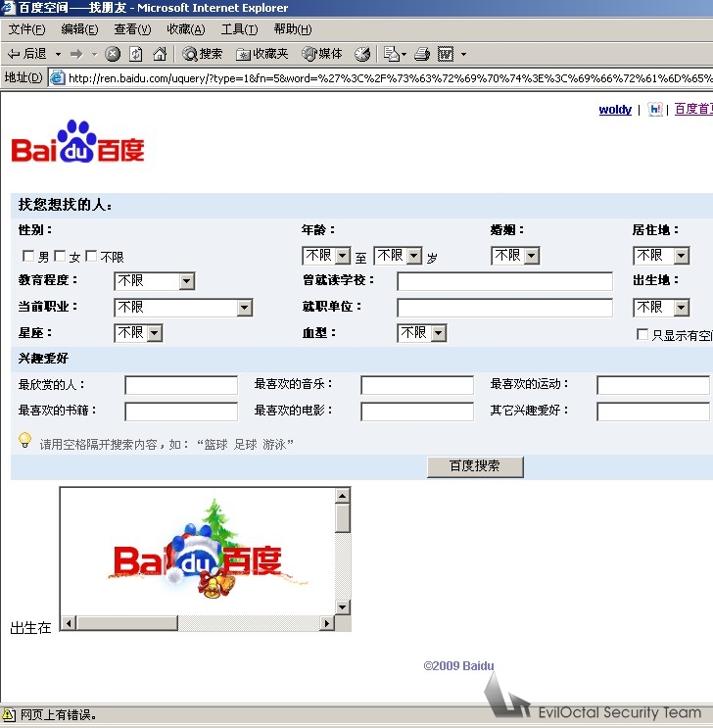Viewport: 713px width, 728px height.
Task: Click the iframe's vertical scrollbar thumb
Action: 343,518
